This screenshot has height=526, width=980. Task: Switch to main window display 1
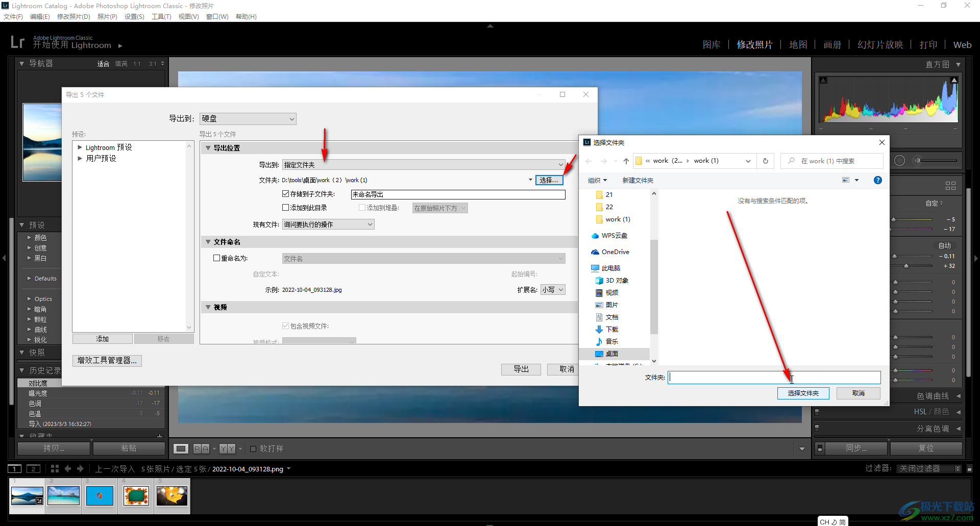(14, 469)
